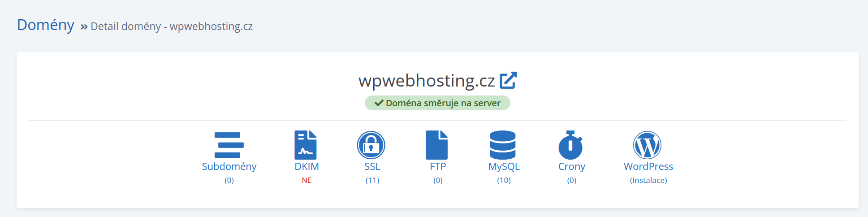
Task: Go back via the Domény breadcrumb link
Action: [46, 25]
